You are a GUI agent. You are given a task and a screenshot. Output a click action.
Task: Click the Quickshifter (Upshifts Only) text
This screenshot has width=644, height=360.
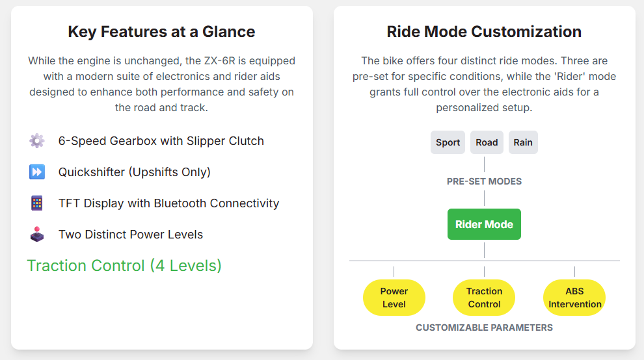click(x=135, y=172)
